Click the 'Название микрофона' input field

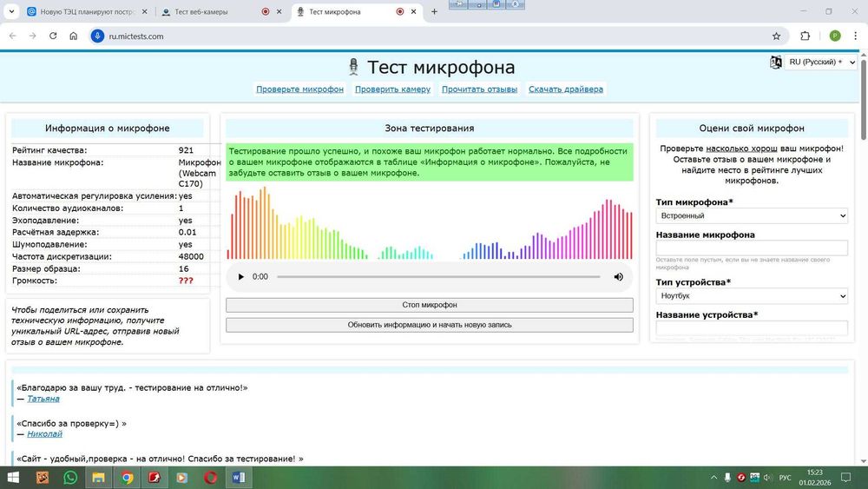coord(752,248)
